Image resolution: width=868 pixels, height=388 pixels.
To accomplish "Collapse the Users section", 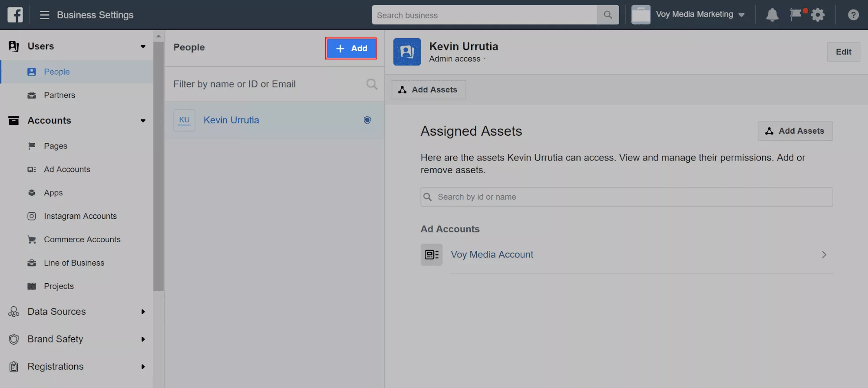I will 143,46.
